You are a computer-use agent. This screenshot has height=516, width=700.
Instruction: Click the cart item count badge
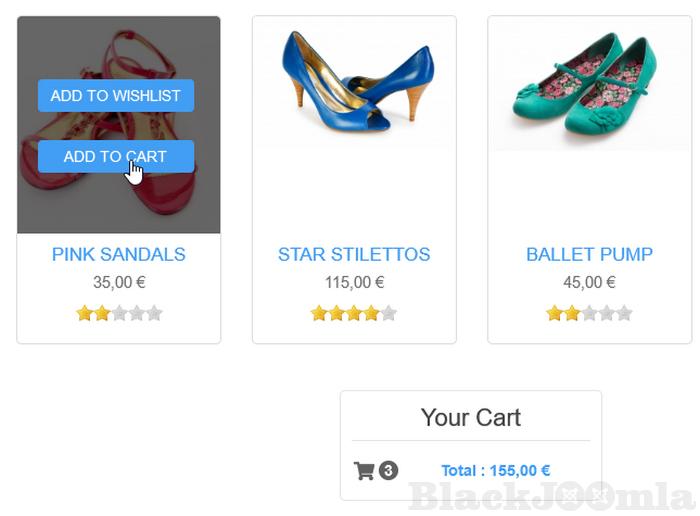389,470
